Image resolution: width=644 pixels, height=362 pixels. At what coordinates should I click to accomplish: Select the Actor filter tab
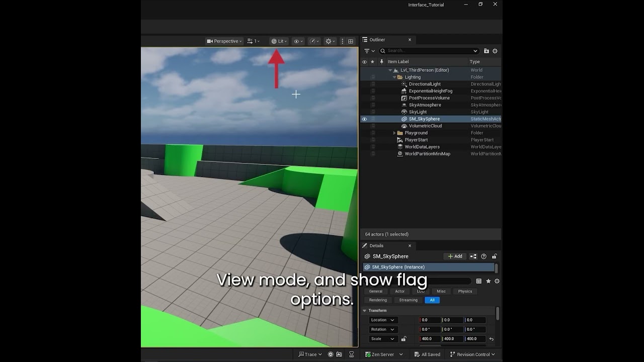pos(399,291)
